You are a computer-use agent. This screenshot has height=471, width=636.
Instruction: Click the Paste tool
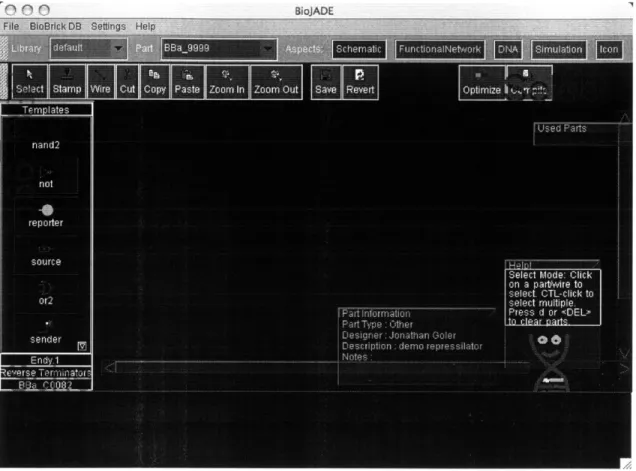tap(187, 82)
